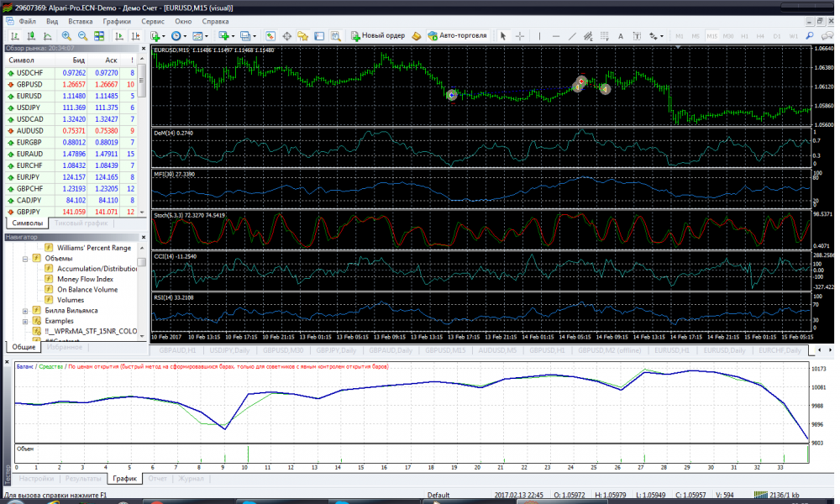The image size is (840, 504).
Task: Switch chart to bar chart mode
Action: pyautogui.click(x=15, y=36)
